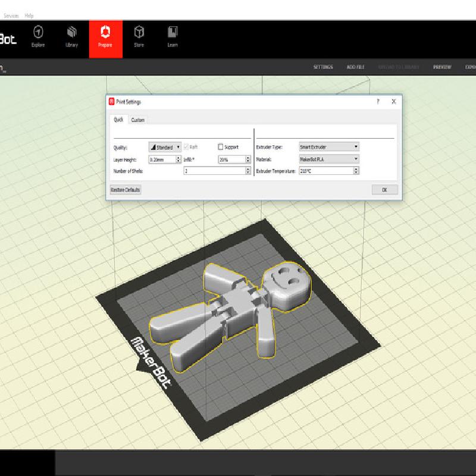This screenshot has height=476, width=476.
Task: Click the Layer Height value field
Action: click(162, 159)
